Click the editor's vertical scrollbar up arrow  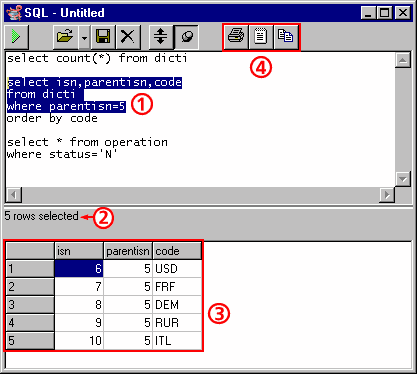coord(403,60)
